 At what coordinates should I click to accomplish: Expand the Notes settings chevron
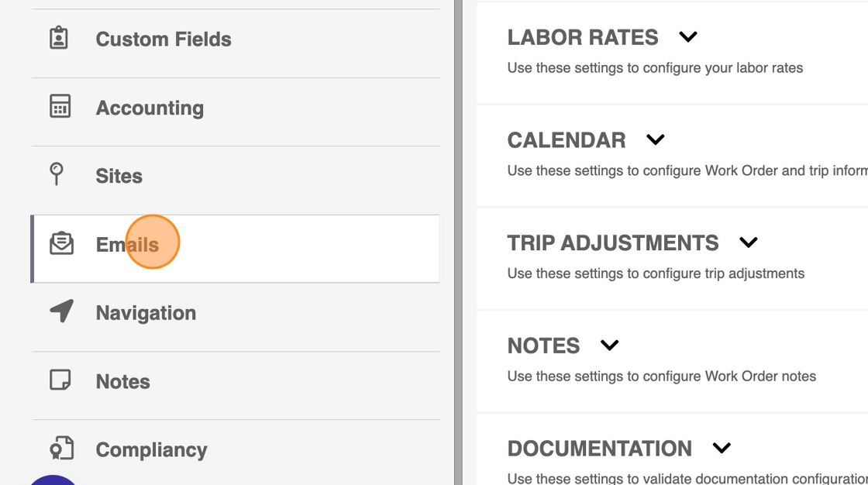pyautogui.click(x=610, y=346)
